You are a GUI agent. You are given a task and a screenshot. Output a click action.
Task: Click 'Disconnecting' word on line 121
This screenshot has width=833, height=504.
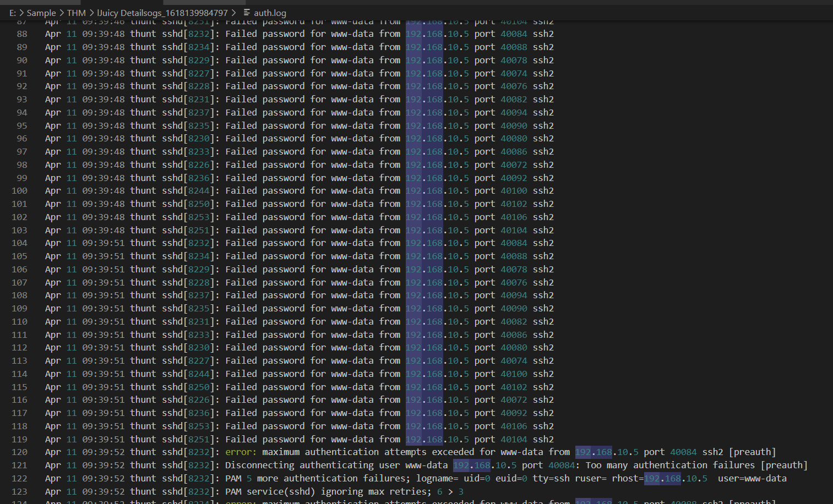pos(259,465)
